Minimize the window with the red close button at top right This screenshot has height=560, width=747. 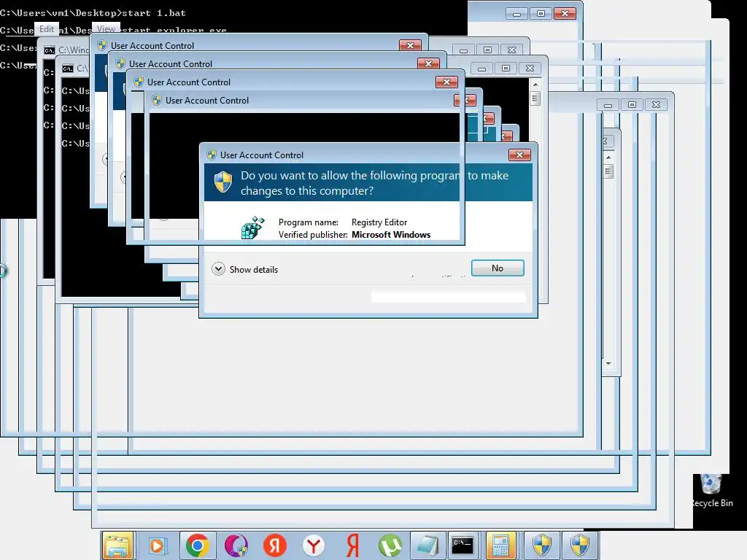(516, 14)
